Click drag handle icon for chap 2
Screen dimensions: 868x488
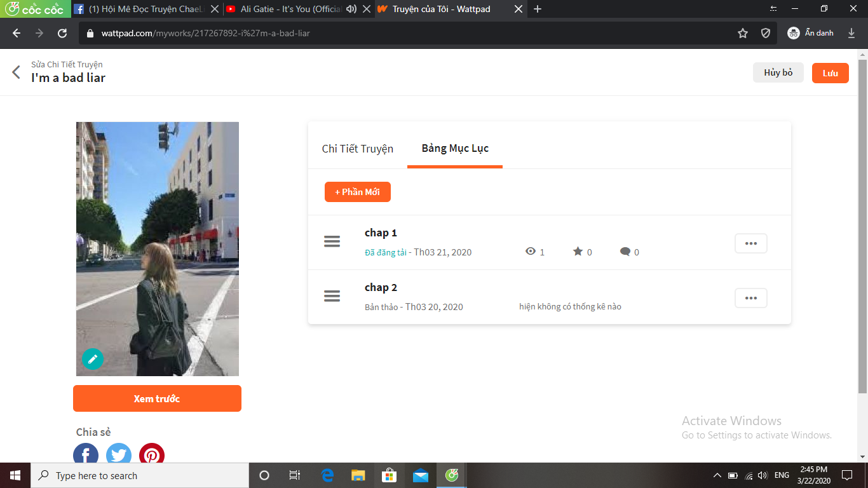(332, 297)
